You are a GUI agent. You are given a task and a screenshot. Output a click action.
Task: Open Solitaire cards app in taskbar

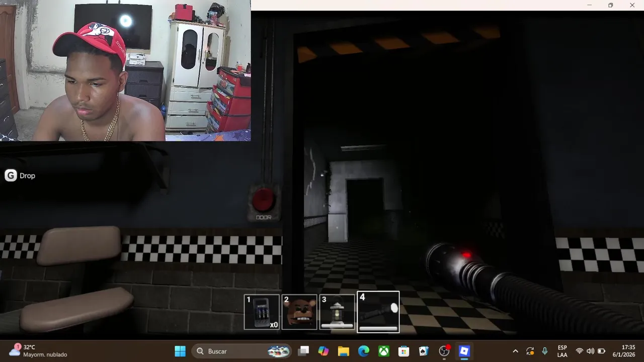coord(424,351)
